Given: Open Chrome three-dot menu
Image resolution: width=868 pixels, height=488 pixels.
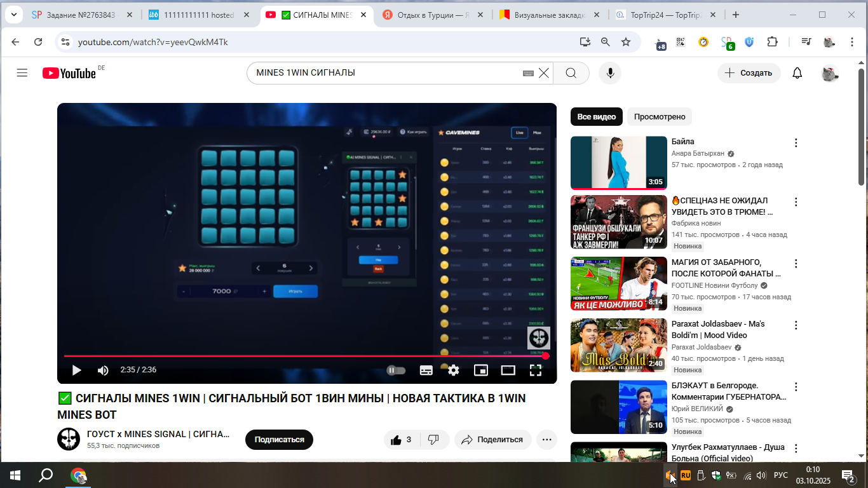Looking at the screenshot, I should [x=852, y=42].
